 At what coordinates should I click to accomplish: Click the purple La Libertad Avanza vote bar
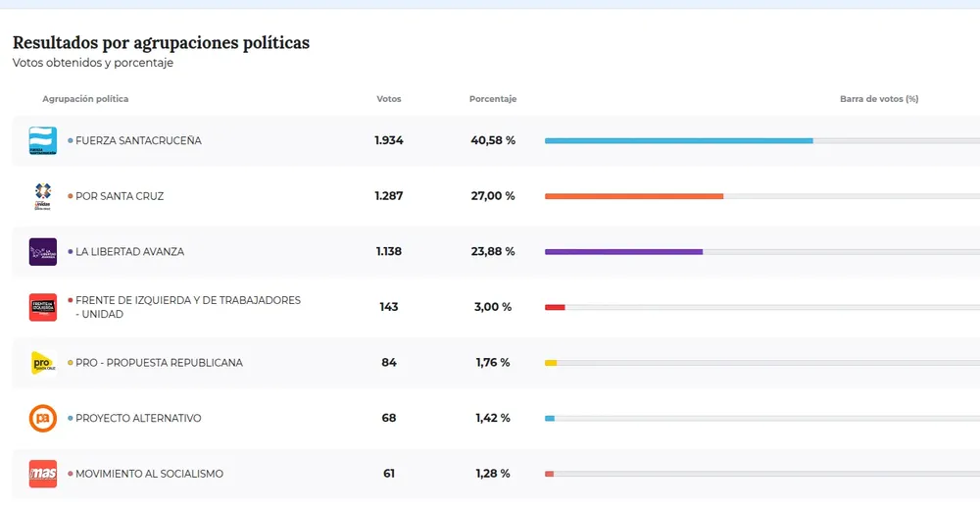click(x=623, y=252)
